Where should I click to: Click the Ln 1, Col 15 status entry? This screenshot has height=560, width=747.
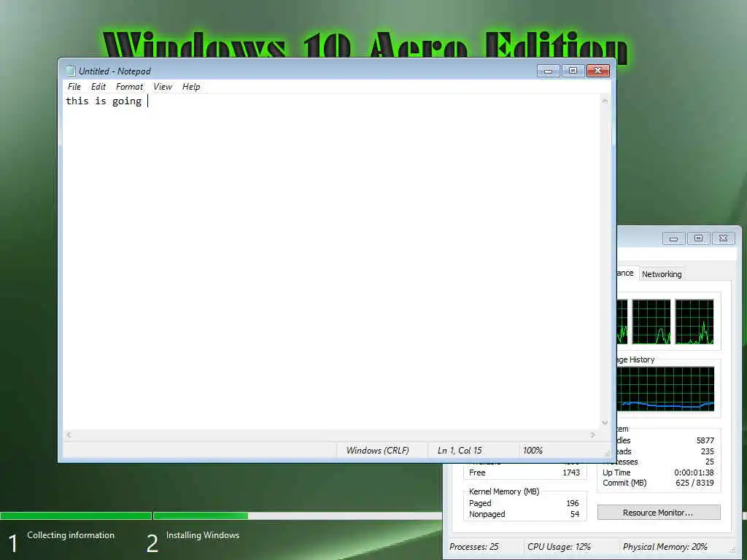(460, 450)
